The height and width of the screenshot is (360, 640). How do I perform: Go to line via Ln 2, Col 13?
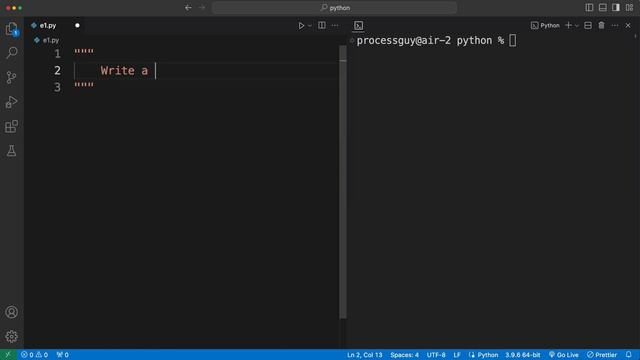pos(364,355)
